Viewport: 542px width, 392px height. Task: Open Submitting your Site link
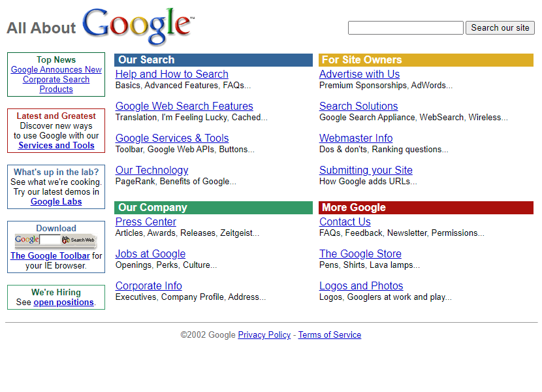click(366, 171)
